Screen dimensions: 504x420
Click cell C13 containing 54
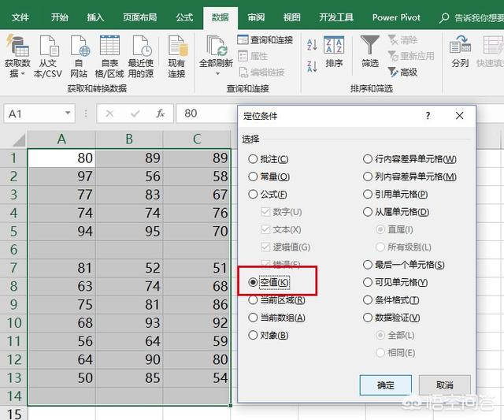tap(197, 378)
